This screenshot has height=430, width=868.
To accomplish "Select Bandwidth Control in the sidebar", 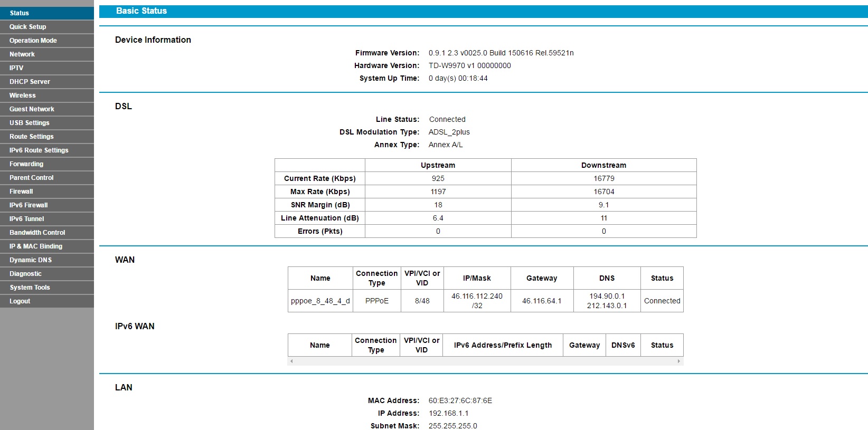I will (x=47, y=232).
